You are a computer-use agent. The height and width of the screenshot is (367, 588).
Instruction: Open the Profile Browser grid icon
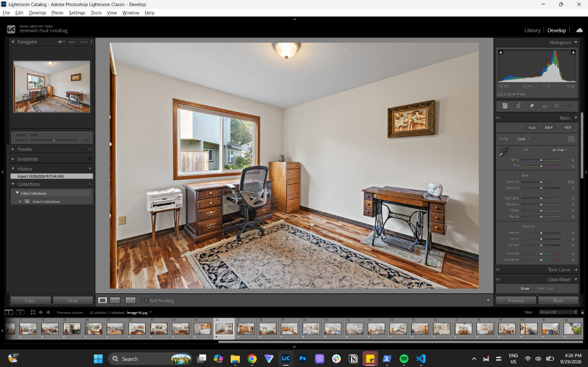pyautogui.click(x=571, y=139)
